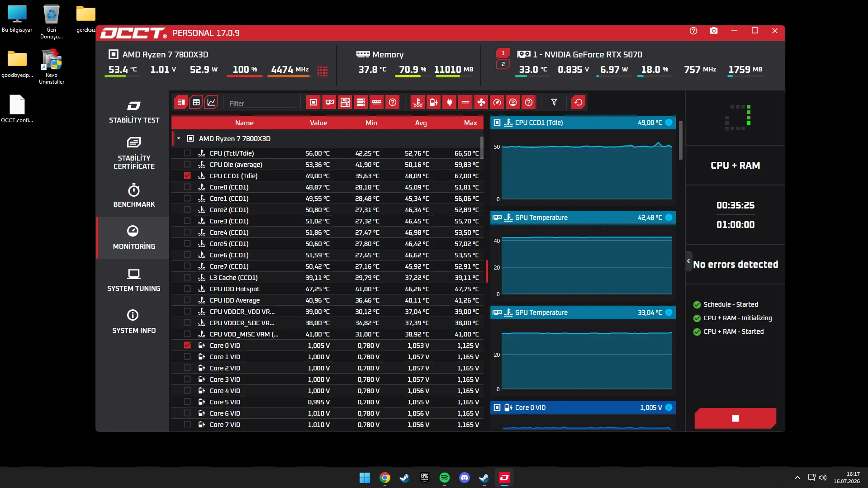Enable the CPU Die (average) checkbox
The image size is (868, 488).
pyautogui.click(x=187, y=165)
